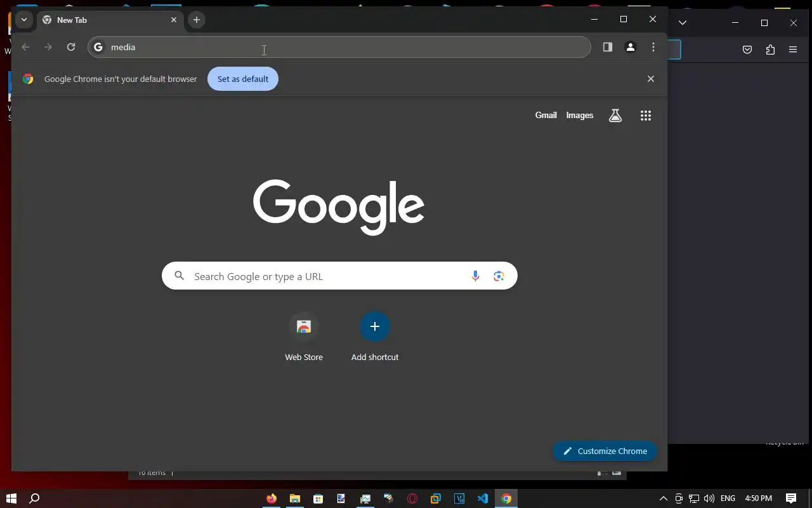Viewport: 812px width, 508px height.
Task: Open the Web Store shortcut
Action: coord(304,337)
